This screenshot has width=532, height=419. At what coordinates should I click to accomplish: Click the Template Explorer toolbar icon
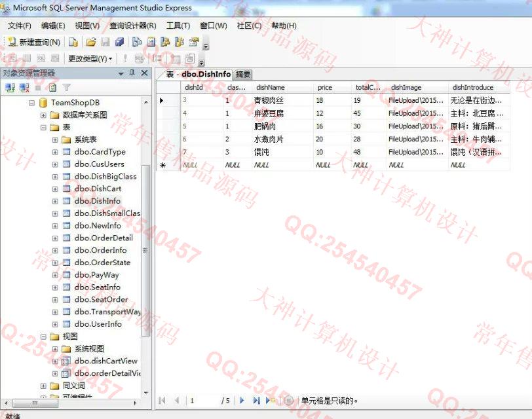[180, 42]
